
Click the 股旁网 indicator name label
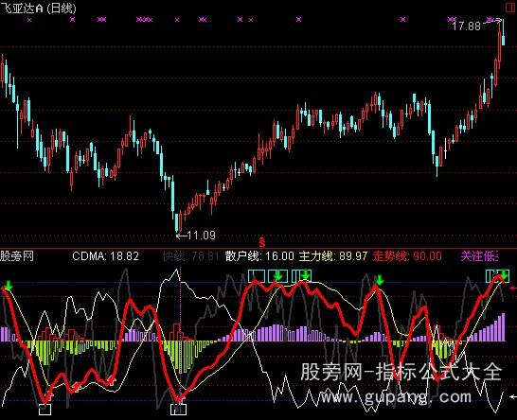coord(17,256)
